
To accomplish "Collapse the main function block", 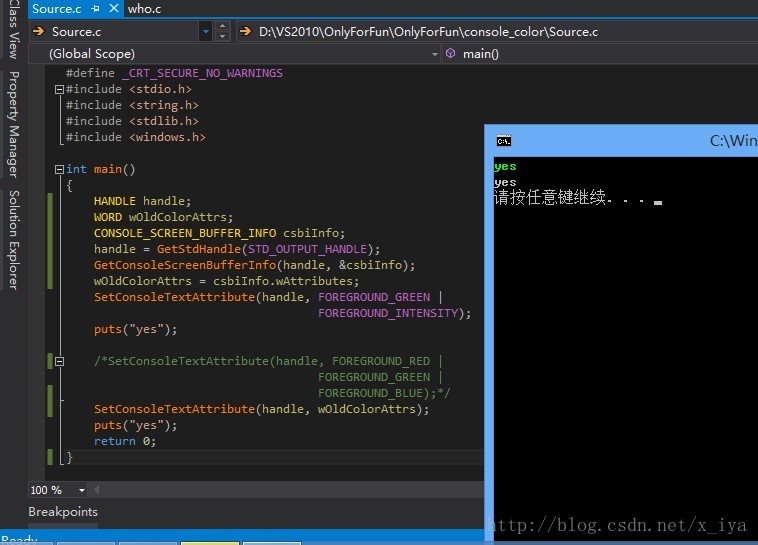I will [x=59, y=169].
